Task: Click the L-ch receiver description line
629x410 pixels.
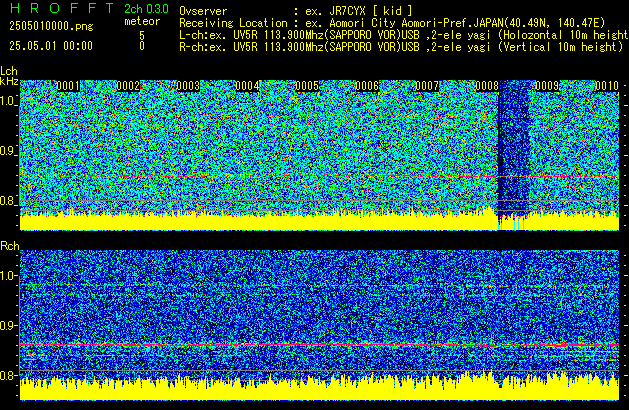Action: pyautogui.click(x=404, y=35)
